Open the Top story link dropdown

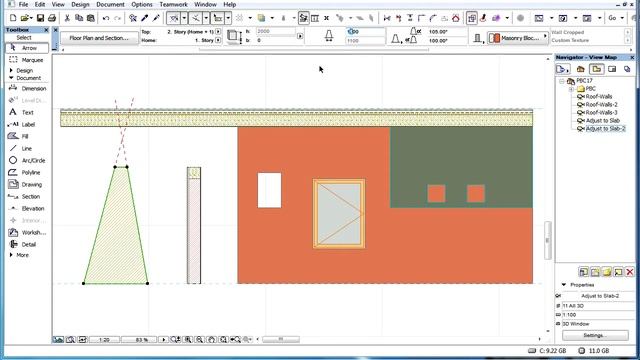click(x=218, y=31)
